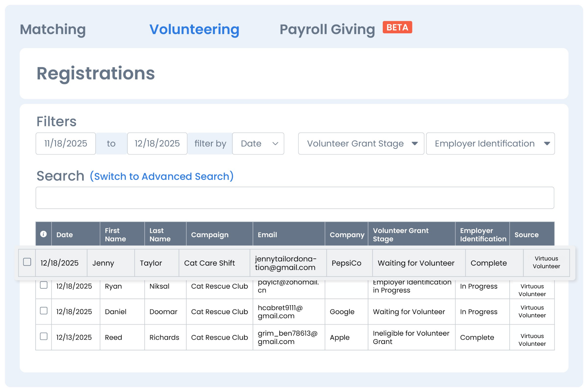Edit the start date 11/18/2025 field
This screenshot has height=392, width=588.
coord(66,144)
